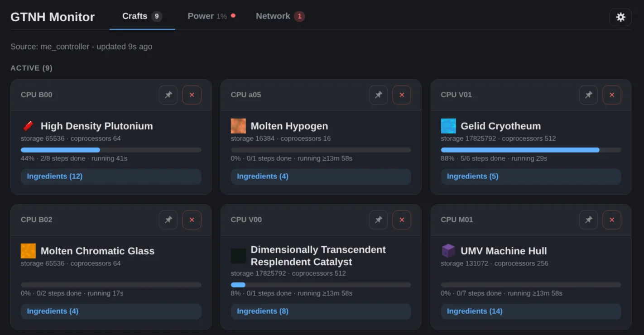Pin the CPU V00 craft card
This screenshot has width=644, height=335.
(378, 220)
